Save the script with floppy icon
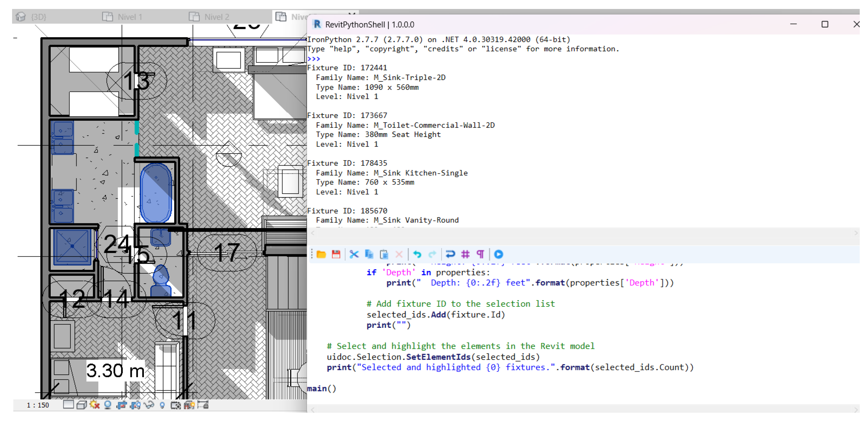Image resolution: width=868 pixels, height=421 pixels. pyautogui.click(x=336, y=255)
